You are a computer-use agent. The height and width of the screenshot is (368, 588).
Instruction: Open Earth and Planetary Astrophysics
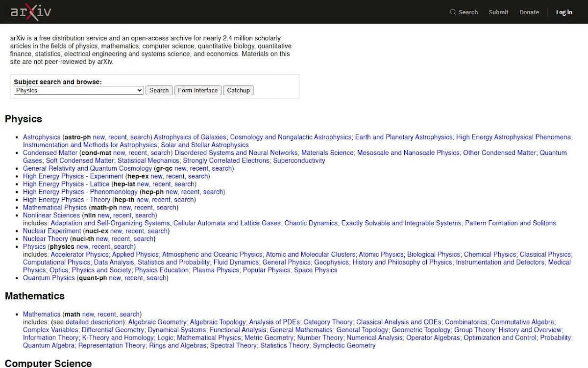click(404, 137)
